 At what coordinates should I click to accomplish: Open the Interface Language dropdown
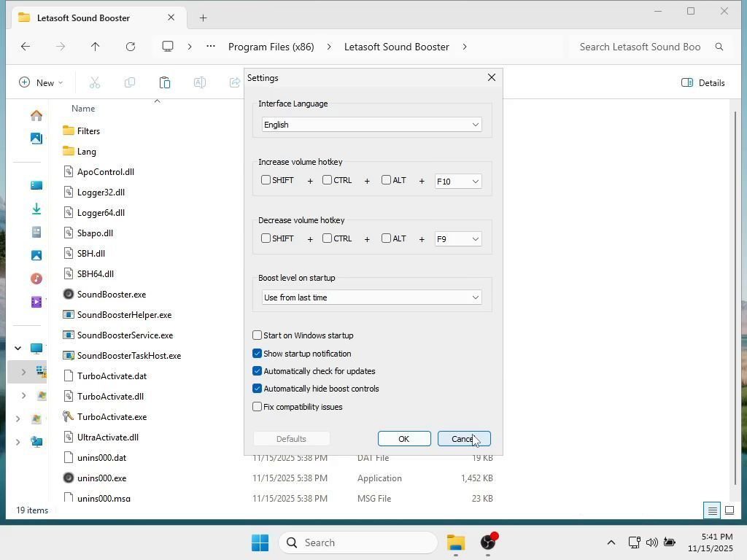[371, 125]
